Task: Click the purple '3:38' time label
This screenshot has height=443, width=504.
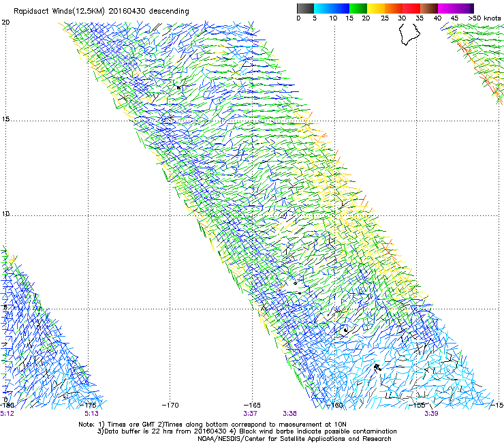Action: coord(289,414)
